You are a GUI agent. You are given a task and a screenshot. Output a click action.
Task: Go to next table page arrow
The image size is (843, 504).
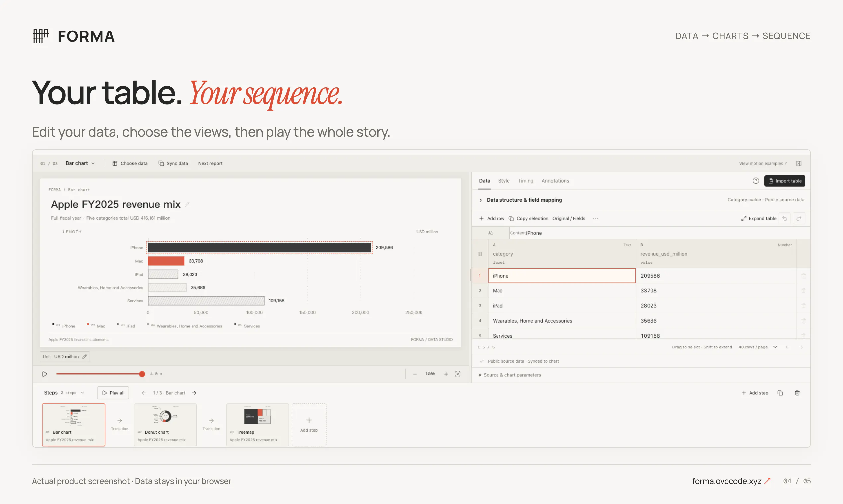point(801,347)
